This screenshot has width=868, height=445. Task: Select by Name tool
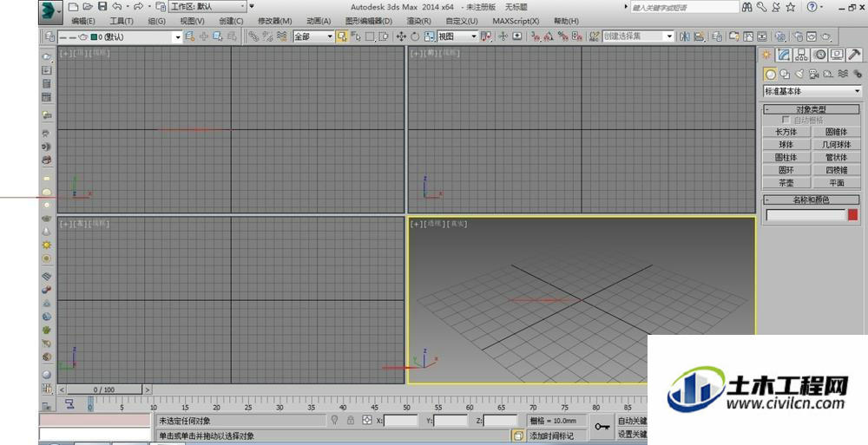355,36
